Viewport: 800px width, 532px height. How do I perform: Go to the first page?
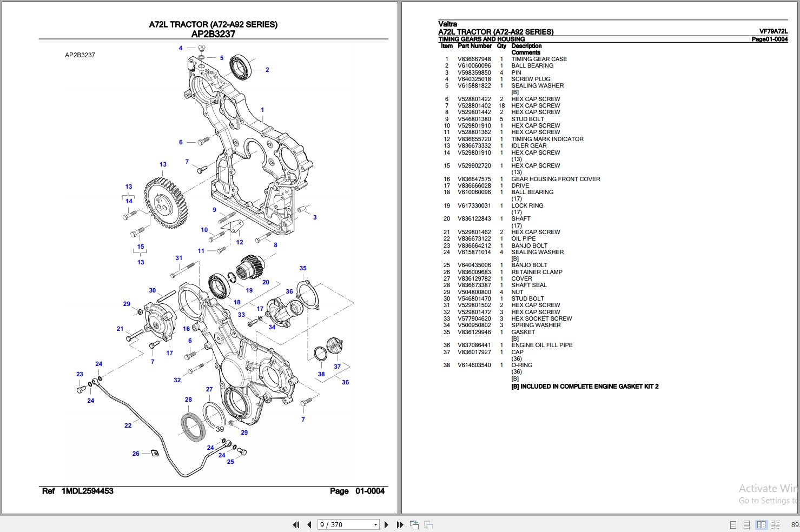tap(296, 524)
